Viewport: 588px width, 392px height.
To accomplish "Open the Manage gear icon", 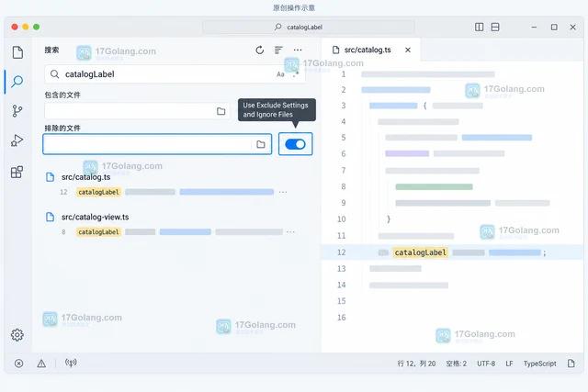I will [17, 335].
